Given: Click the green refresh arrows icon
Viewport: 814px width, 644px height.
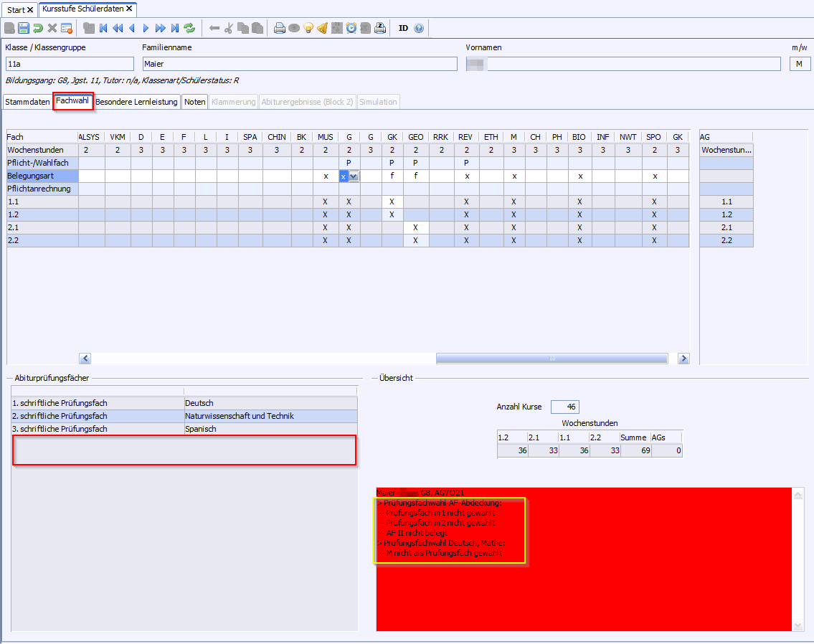Looking at the screenshot, I should 189,28.
